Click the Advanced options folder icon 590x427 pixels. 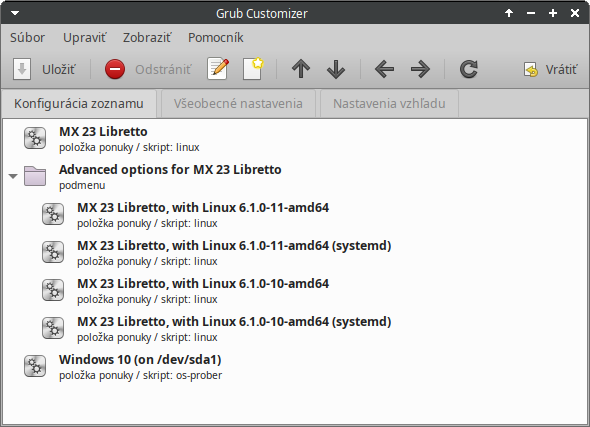(35, 176)
